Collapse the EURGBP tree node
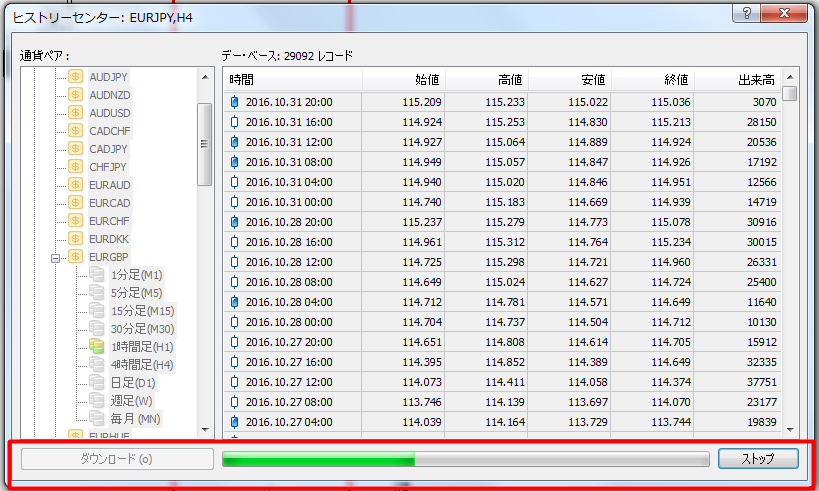This screenshot has height=491, width=819. coord(55,258)
